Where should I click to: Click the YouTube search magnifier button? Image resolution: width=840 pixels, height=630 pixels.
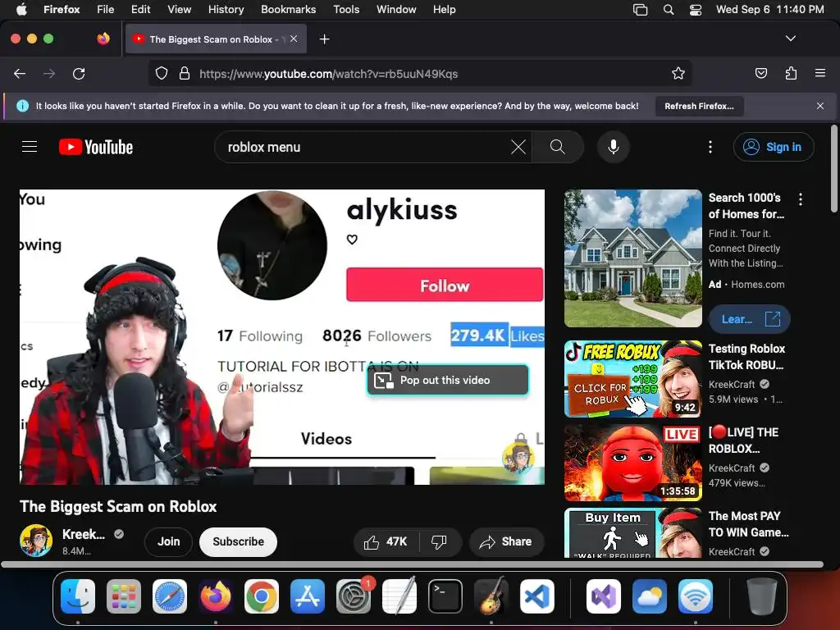557,147
